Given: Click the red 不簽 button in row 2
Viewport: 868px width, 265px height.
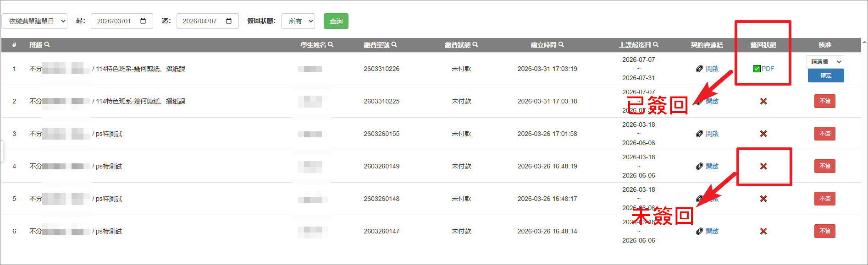Looking at the screenshot, I should 824,101.
